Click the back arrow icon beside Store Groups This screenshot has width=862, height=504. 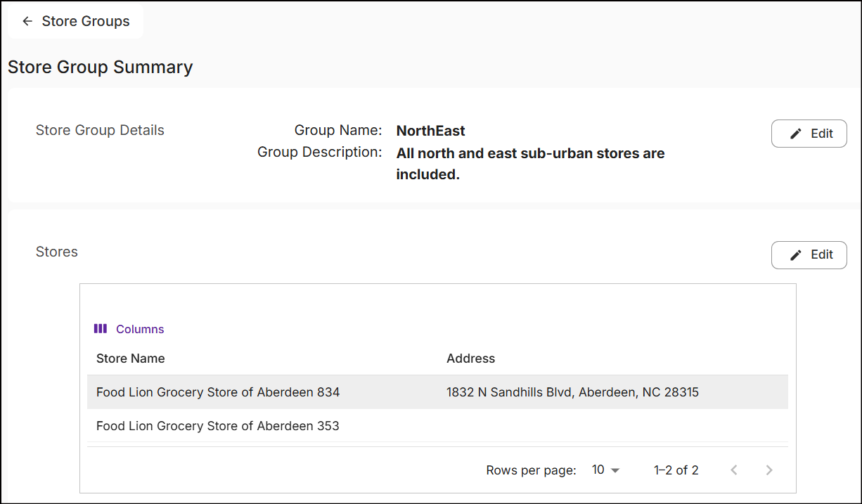click(x=27, y=21)
